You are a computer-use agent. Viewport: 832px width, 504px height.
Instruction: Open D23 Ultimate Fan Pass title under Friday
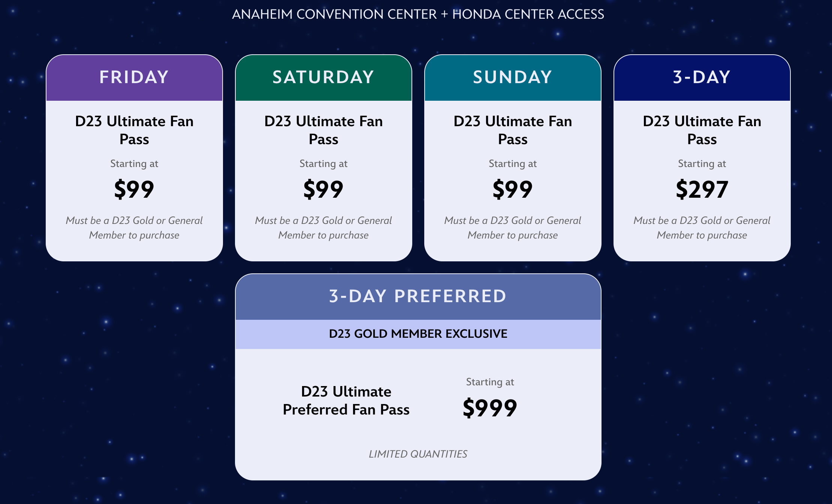pyautogui.click(x=134, y=130)
